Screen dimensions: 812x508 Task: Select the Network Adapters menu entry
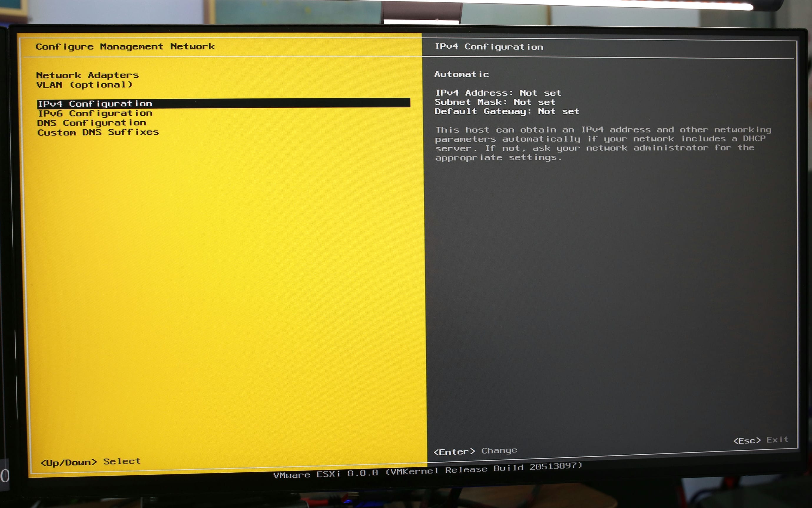(x=87, y=75)
